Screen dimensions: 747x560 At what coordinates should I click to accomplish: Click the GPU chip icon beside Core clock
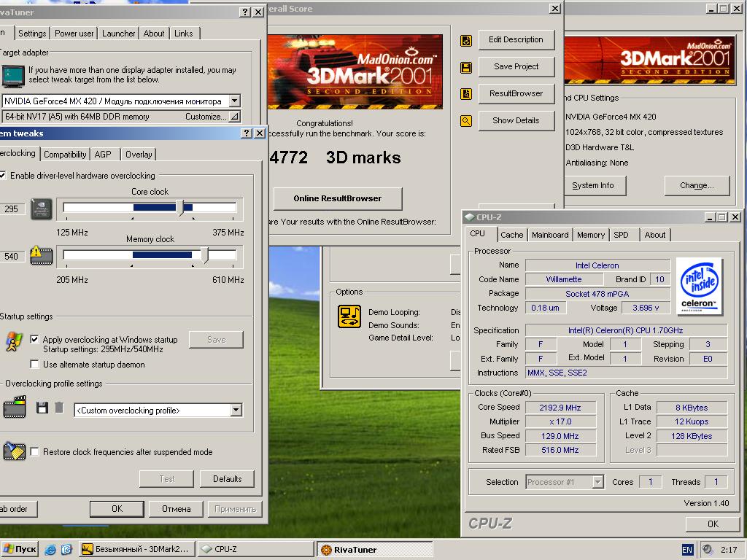click(x=42, y=209)
